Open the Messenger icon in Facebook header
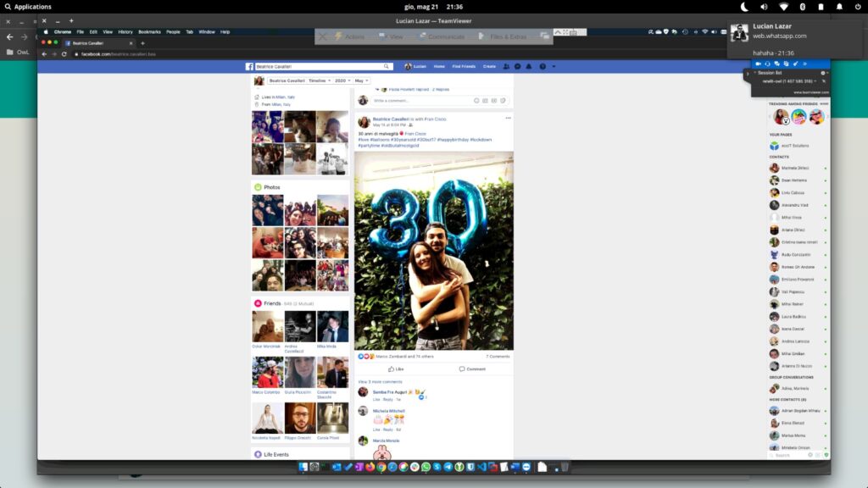This screenshot has height=488, width=868. pyautogui.click(x=518, y=66)
